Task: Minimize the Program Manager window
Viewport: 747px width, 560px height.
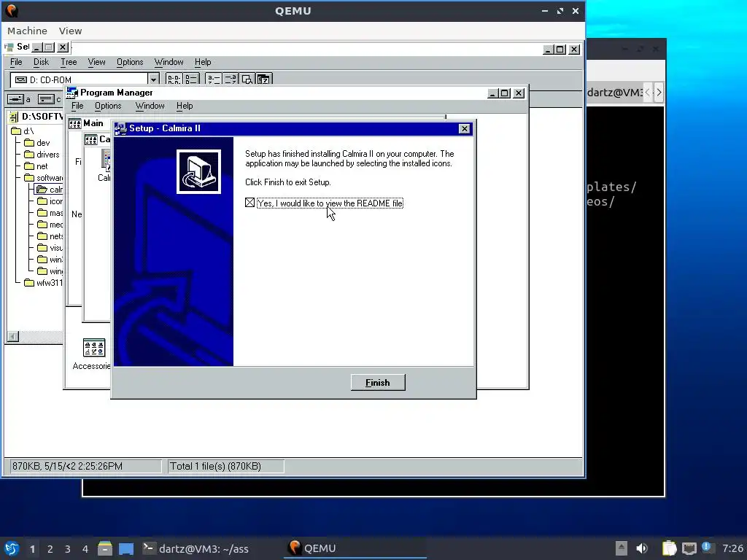Action: coord(492,93)
